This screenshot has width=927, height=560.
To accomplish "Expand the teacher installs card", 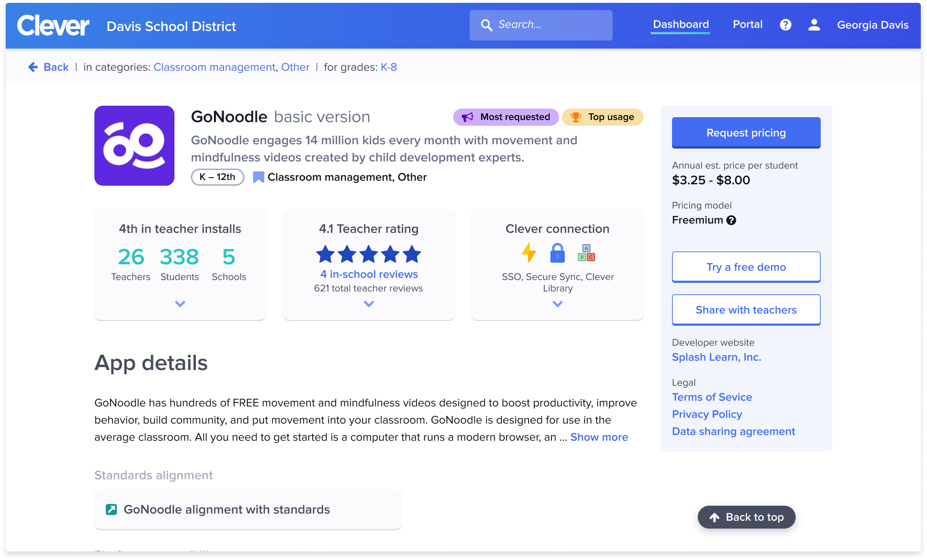I will coord(180,304).
